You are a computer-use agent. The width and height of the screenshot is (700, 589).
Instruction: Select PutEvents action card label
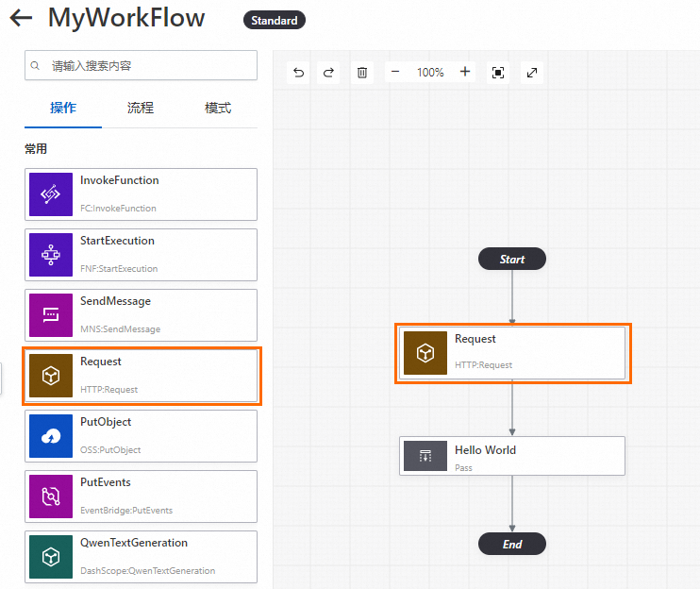[x=106, y=482]
